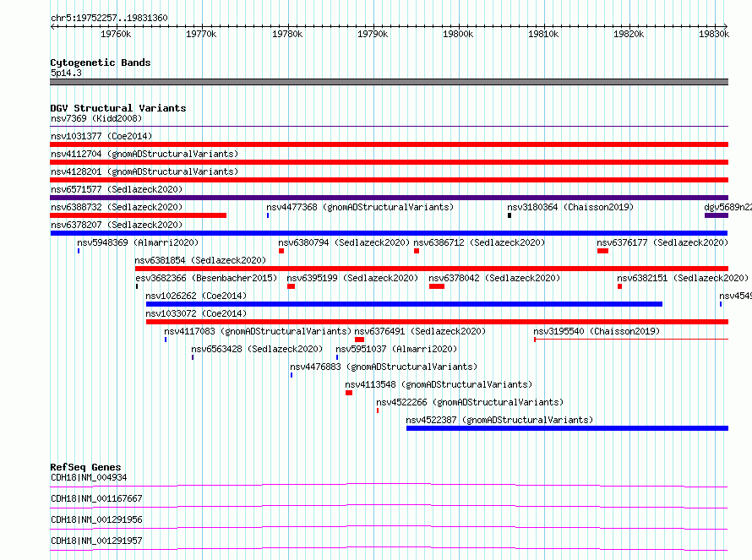
Task: Select nsv4476883 (gnomADStructuralVariants) label
Action: pos(384,367)
